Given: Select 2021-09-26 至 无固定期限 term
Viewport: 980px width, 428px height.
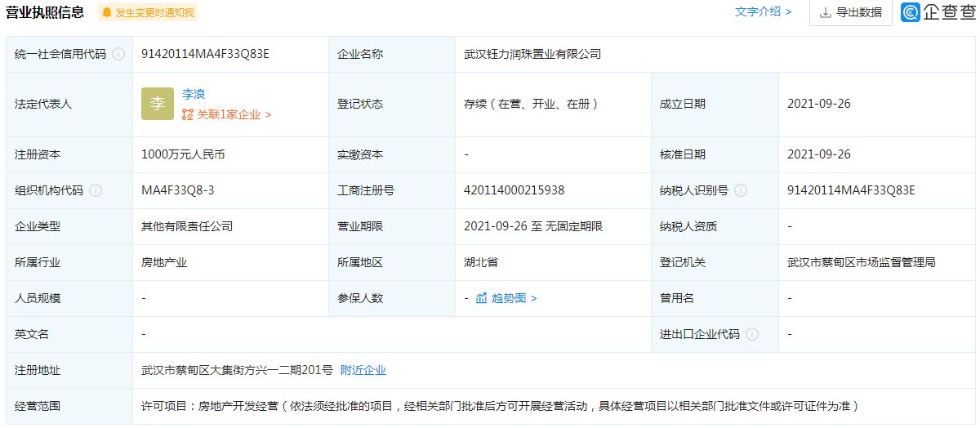Looking at the screenshot, I should [533, 226].
